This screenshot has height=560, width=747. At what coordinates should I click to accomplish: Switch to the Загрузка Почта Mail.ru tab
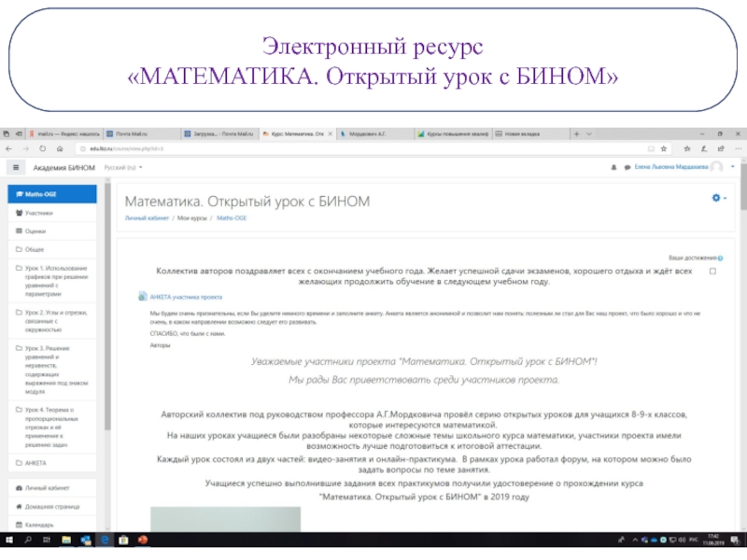pos(219,134)
